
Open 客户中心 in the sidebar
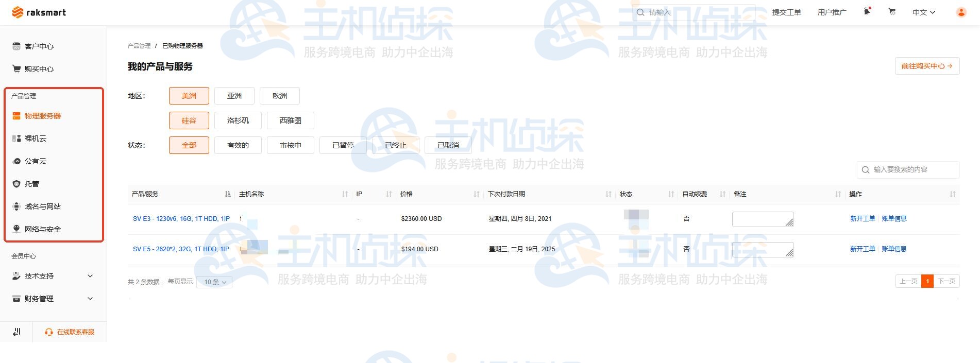[33, 46]
